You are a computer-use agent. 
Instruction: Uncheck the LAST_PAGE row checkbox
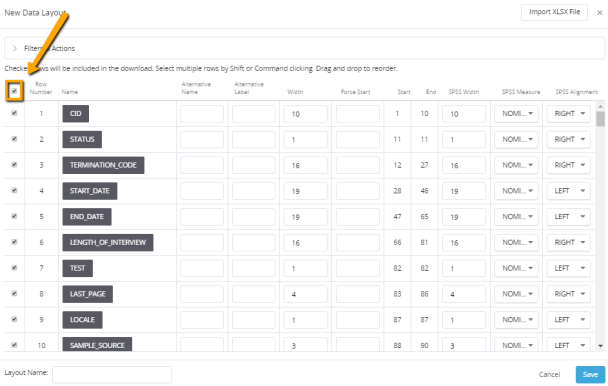tap(14, 293)
